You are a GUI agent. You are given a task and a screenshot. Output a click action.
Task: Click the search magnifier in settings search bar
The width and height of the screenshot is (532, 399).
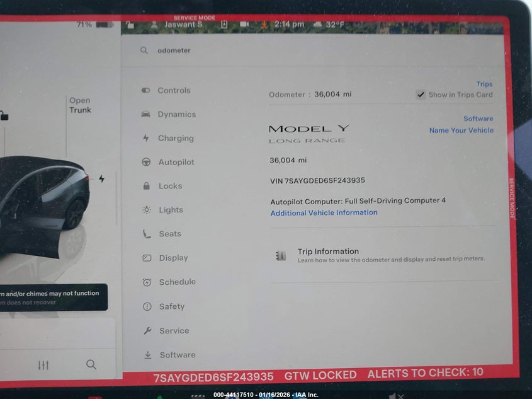pos(144,50)
